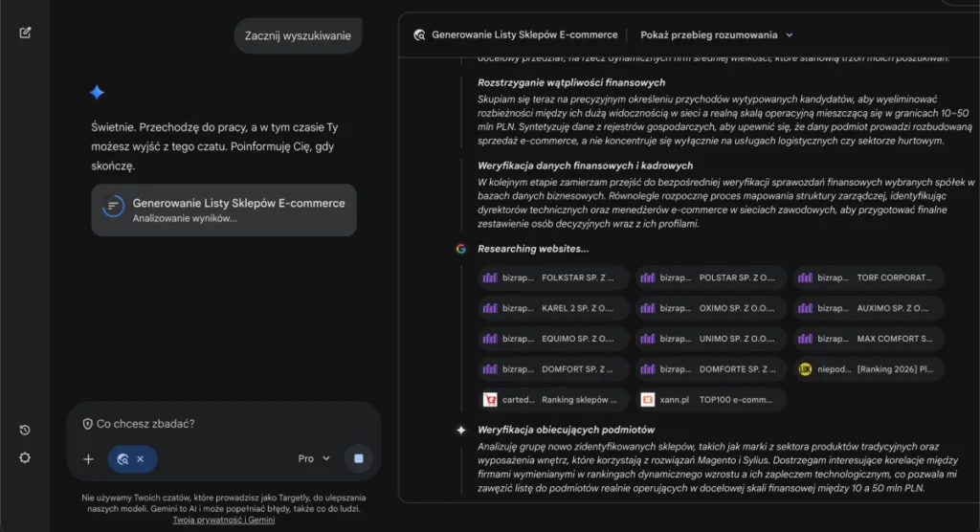Open the niepod... Ranking 2026 source chip

point(868,369)
